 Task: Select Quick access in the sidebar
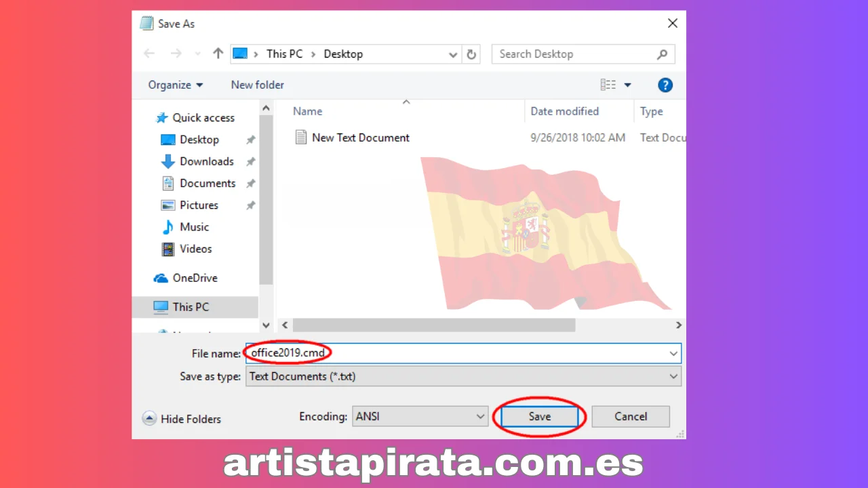[195, 117]
